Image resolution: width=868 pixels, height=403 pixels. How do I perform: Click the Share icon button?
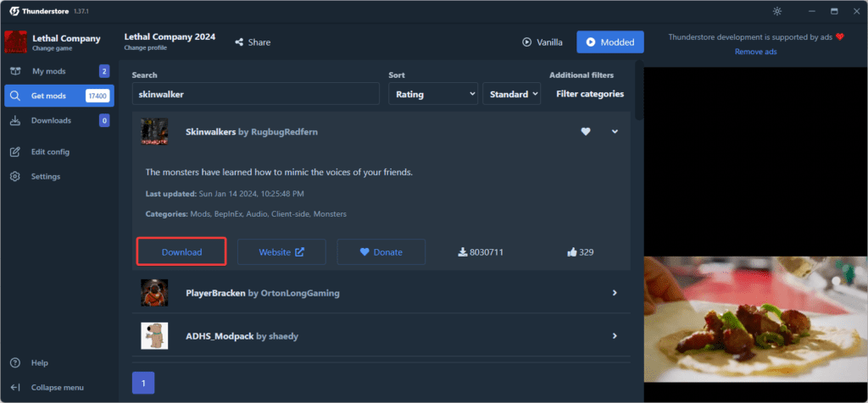point(240,42)
